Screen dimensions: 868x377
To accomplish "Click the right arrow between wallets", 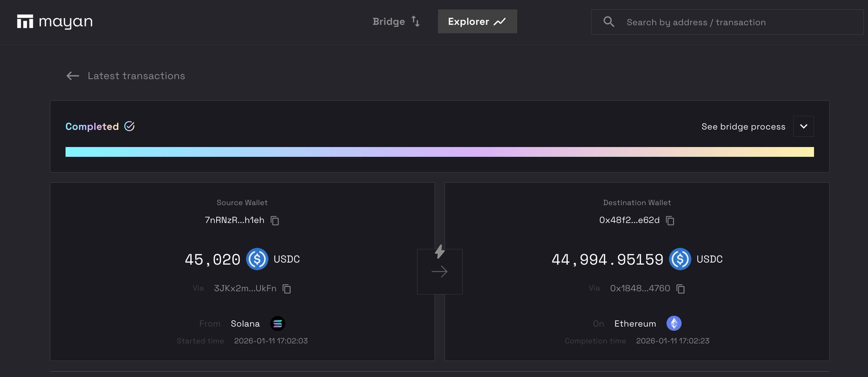I will pyautogui.click(x=440, y=272).
